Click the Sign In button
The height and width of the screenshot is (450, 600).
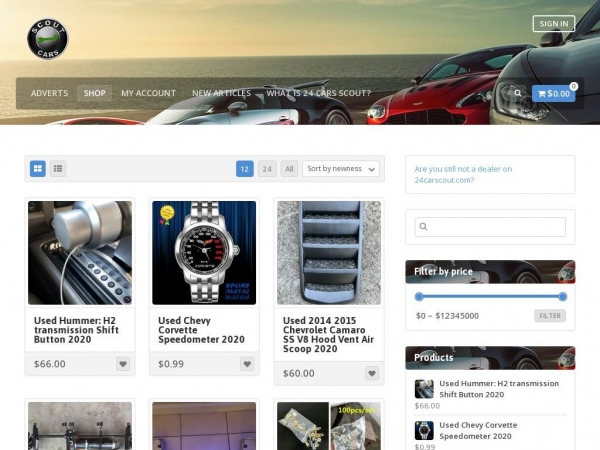(553, 23)
